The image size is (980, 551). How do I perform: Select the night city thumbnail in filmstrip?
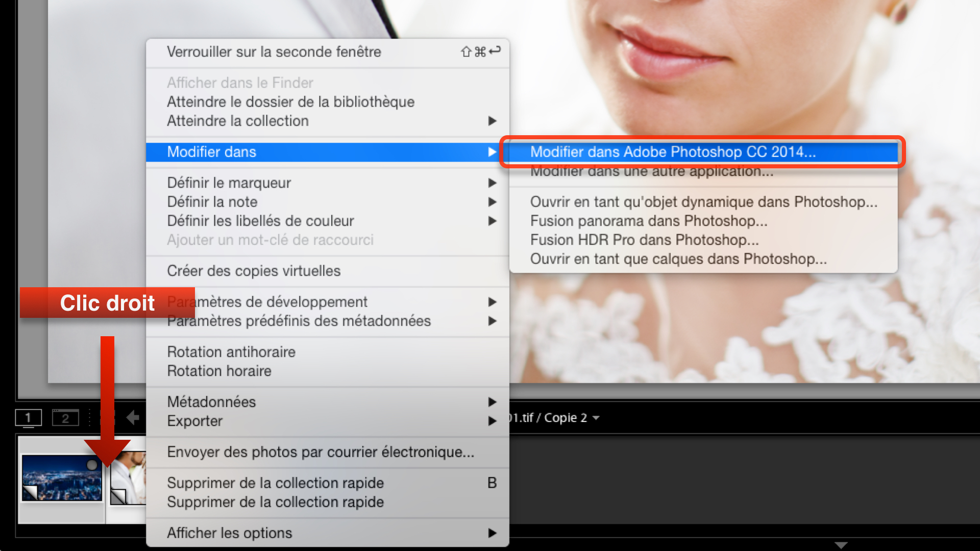tap(61, 479)
